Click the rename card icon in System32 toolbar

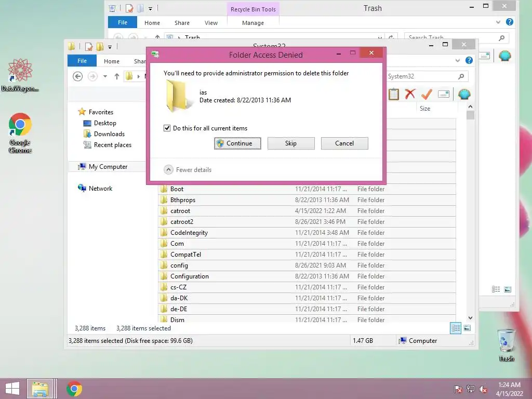click(444, 94)
